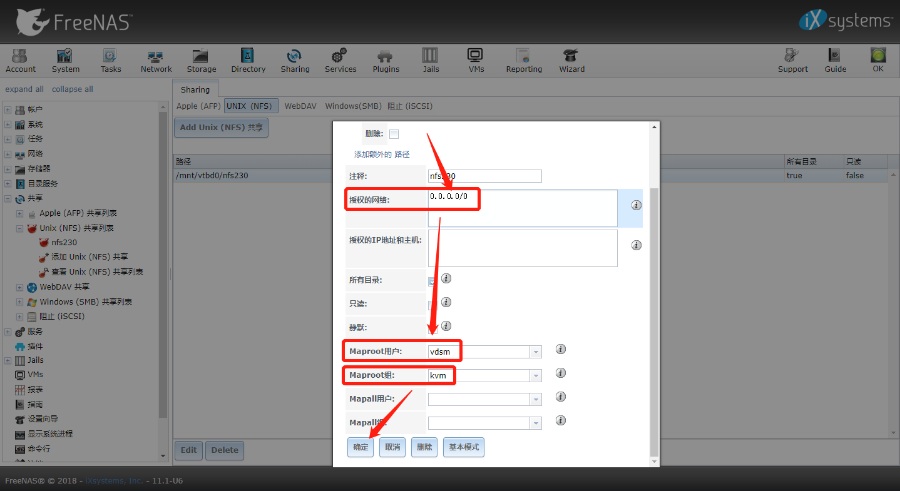Image resolution: width=900 pixels, height=491 pixels.
Task: Switch to the WebDAV tab
Action: tap(300, 106)
